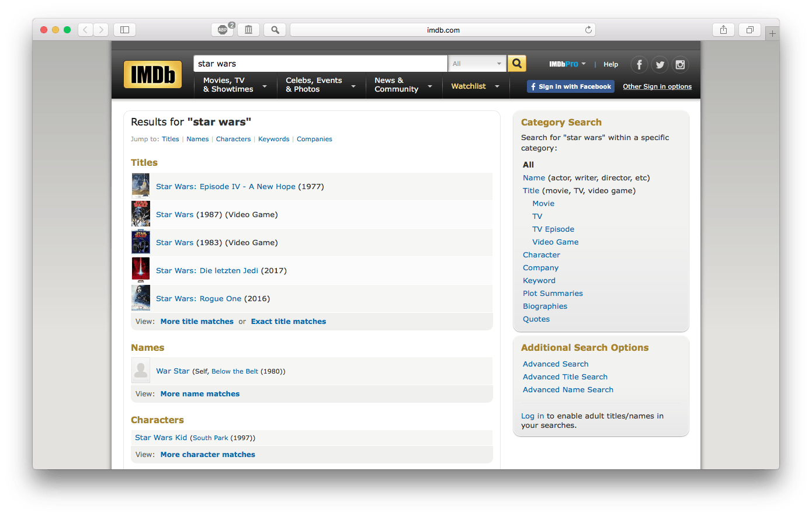
Task: Open the search category 'All' dropdown
Action: (x=477, y=64)
